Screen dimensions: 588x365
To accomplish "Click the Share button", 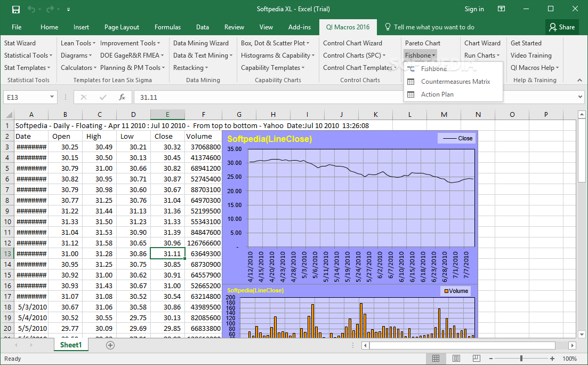I will point(562,27).
